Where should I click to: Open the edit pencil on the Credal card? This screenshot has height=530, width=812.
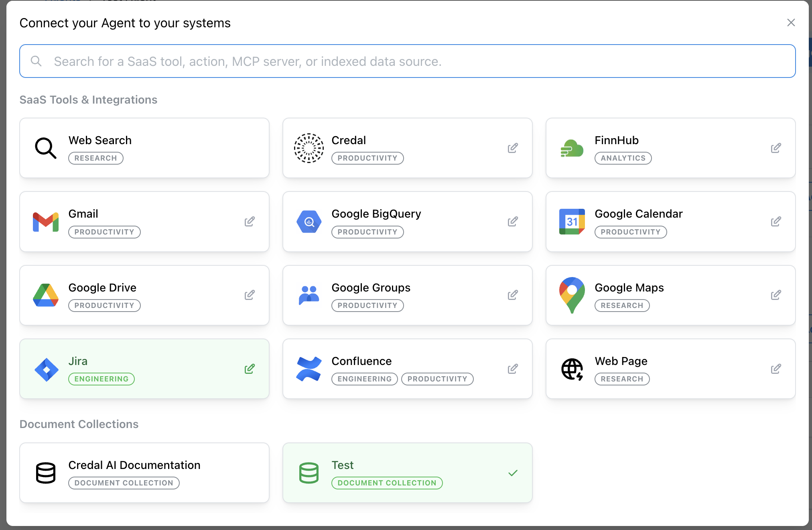pyautogui.click(x=513, y=148)
